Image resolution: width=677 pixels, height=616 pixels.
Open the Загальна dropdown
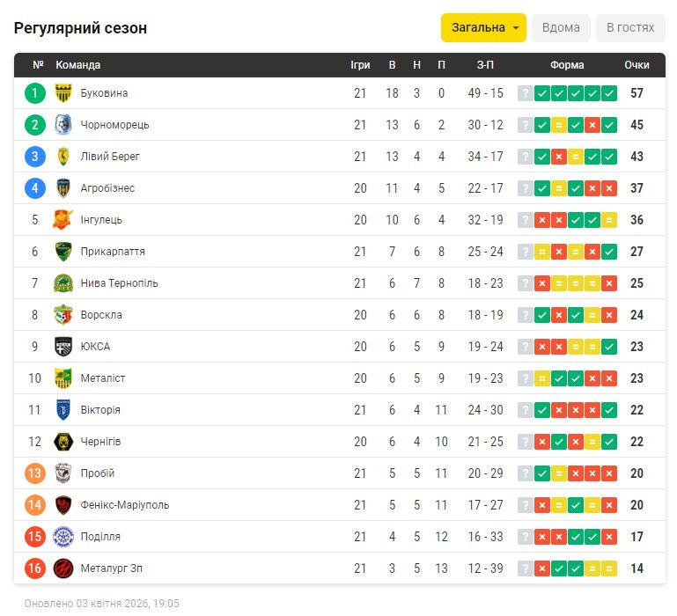[483, 27]
